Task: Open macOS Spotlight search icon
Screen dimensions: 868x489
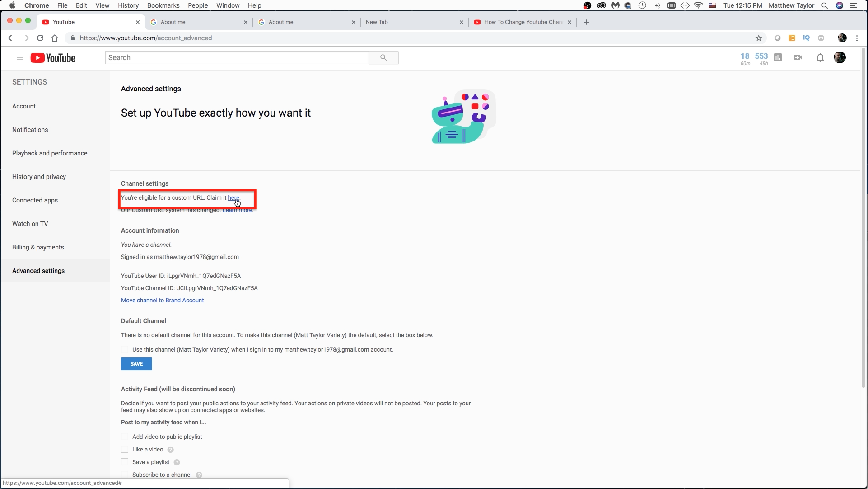Action: point(824,5)
